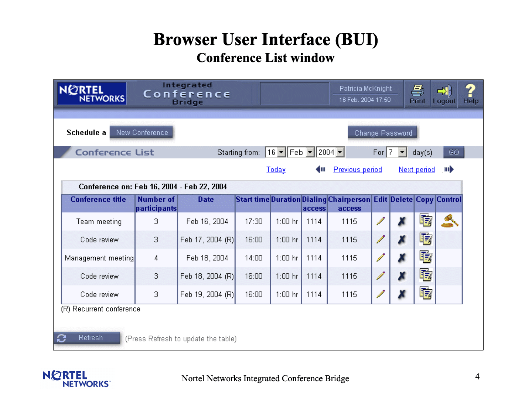Edit Code review on Feb 19
The height and width of the screenshot is (399, 532).
381,294
